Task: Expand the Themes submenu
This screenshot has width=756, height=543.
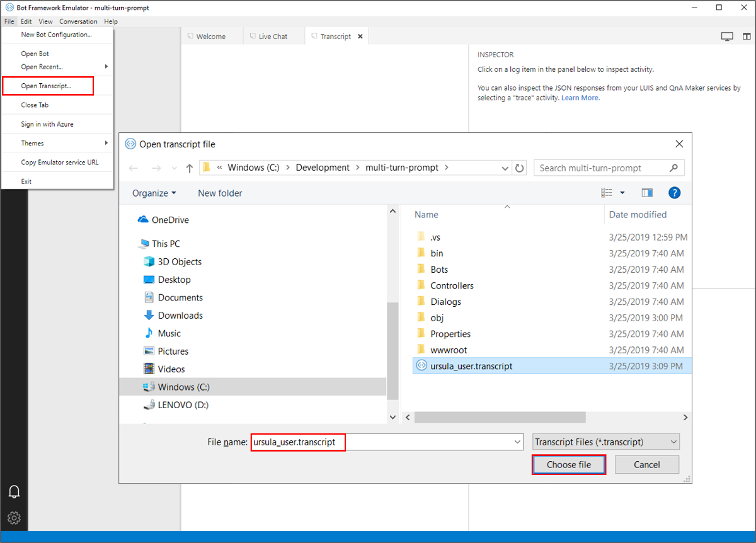Action: (106, 143)
